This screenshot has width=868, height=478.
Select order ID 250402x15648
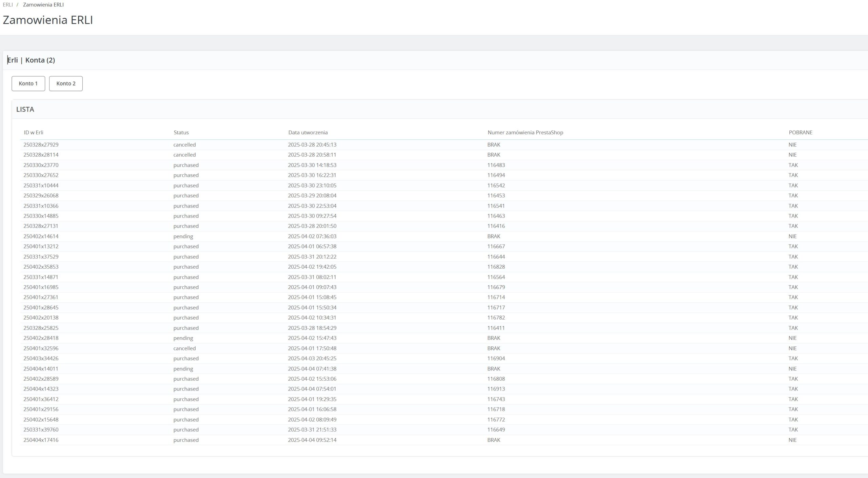[x=41, y=419]
